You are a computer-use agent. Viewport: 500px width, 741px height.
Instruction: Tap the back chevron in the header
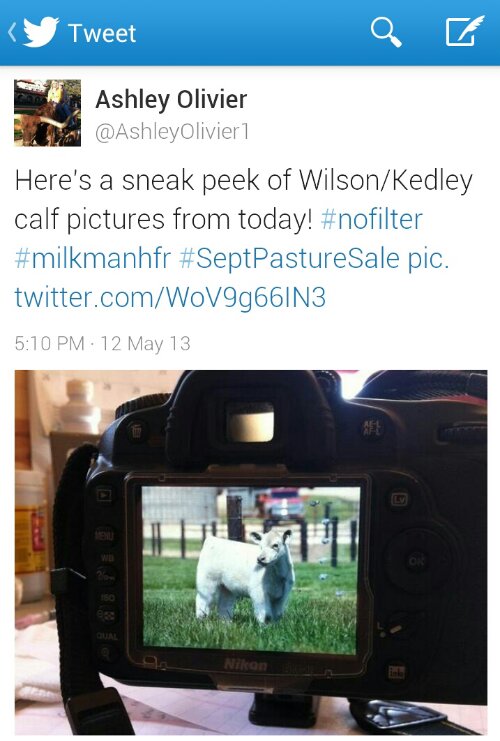(x=12, y=33)
